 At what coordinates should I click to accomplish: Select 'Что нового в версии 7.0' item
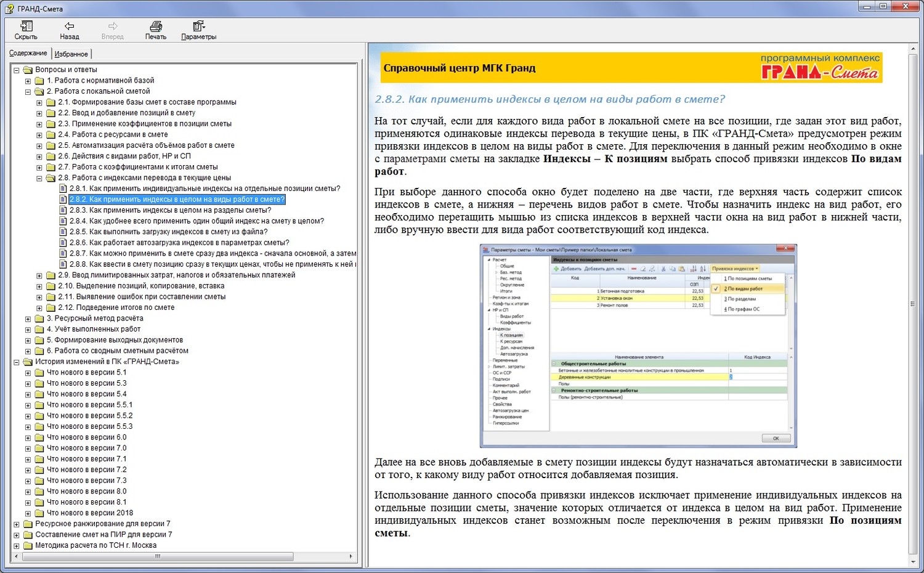point(86,449)
